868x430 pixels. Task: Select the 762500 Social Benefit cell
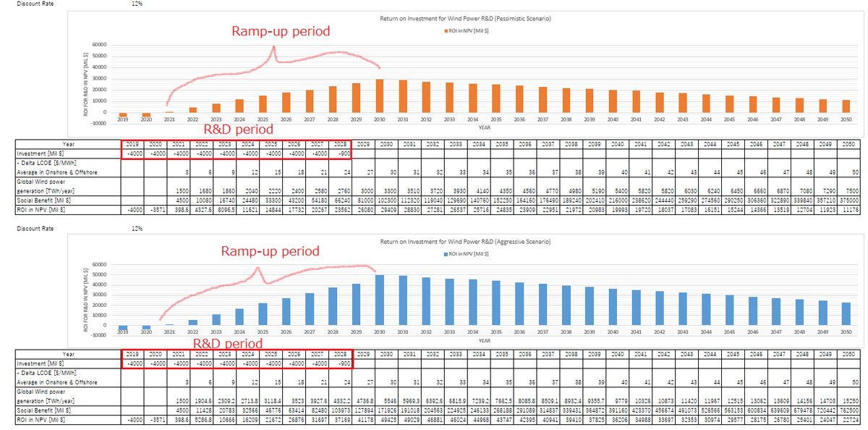(x=852, y=410)
